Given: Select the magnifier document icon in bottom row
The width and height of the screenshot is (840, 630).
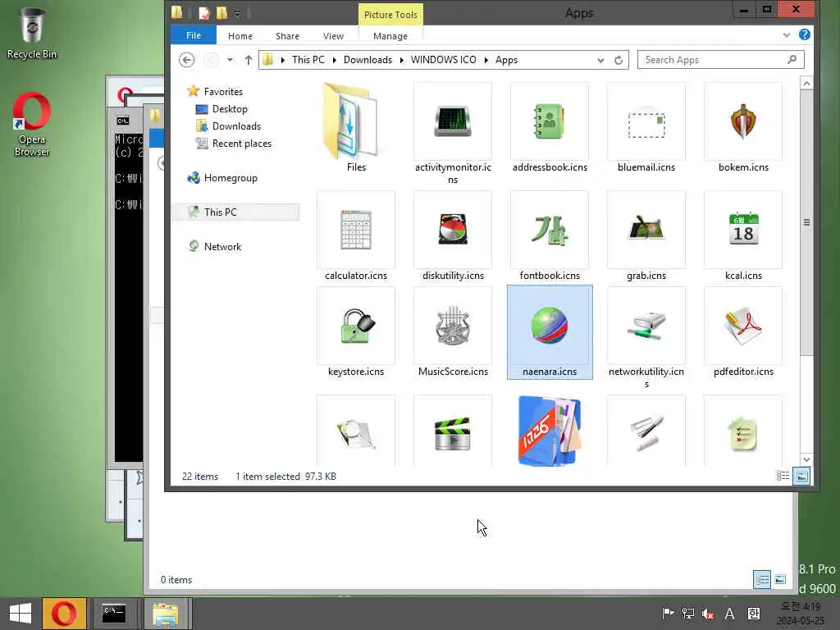Looking at the screenshot, I should 356,433.
